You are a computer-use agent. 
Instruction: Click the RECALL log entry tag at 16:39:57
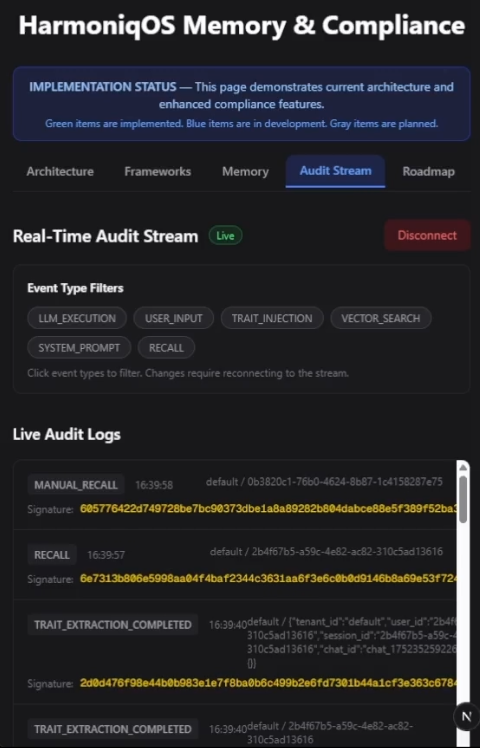coord(52,555)
